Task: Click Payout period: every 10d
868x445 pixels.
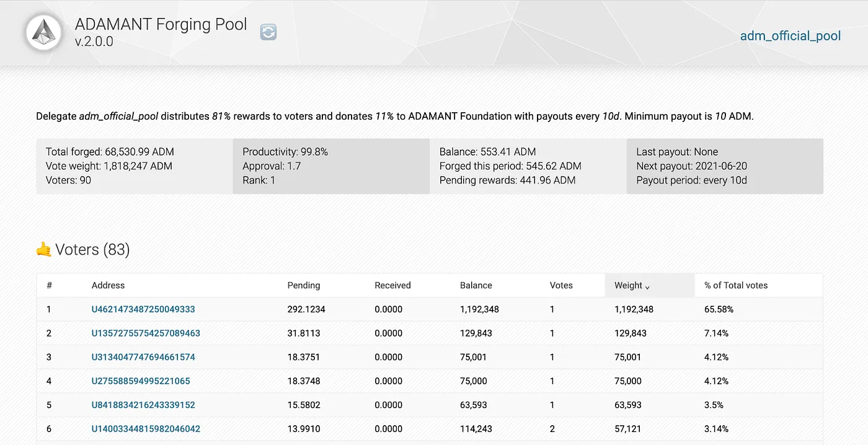Action: pos(691,180)
